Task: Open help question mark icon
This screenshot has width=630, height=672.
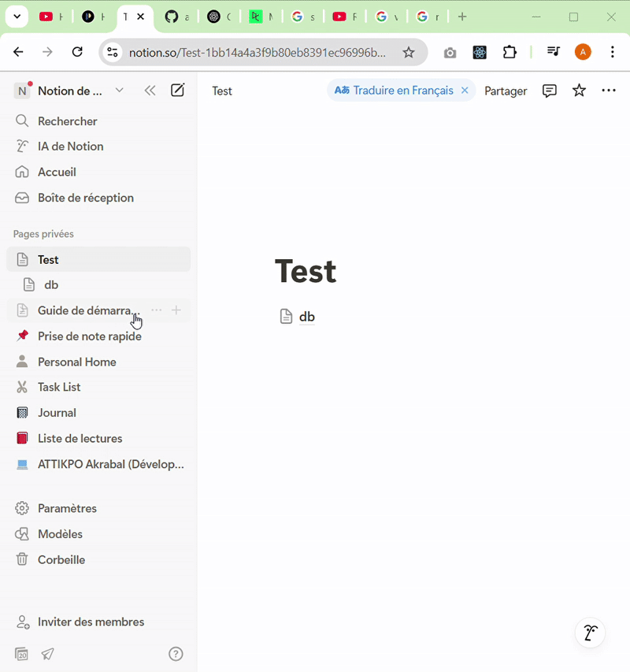Action: [x=176, y=654]
